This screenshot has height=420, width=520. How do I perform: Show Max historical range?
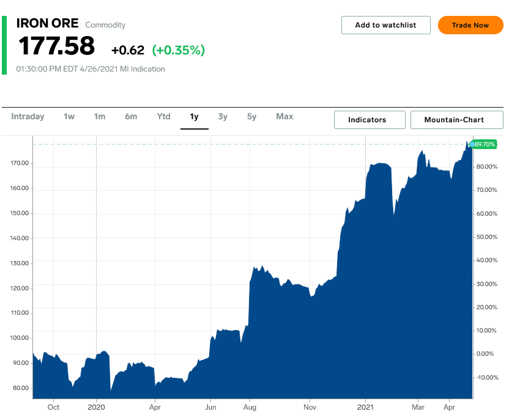click(x=284, y=116)
